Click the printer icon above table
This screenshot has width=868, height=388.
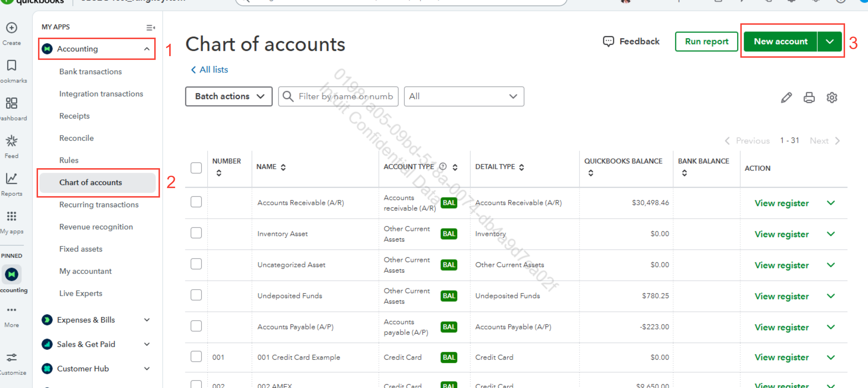point(809,98)
